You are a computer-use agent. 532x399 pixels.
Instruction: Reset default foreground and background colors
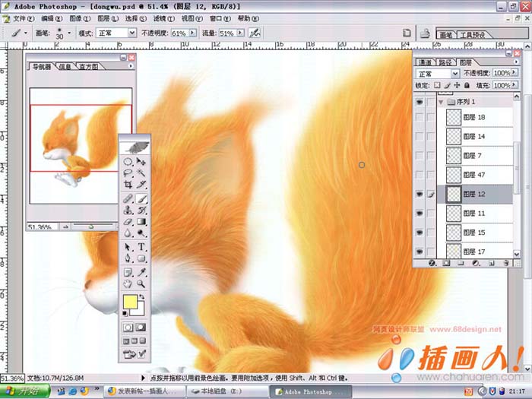(x=125, y=314)
